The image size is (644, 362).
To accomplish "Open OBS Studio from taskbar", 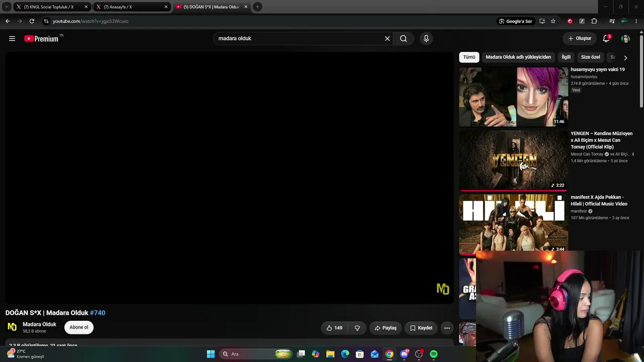I will click(419, 354).
